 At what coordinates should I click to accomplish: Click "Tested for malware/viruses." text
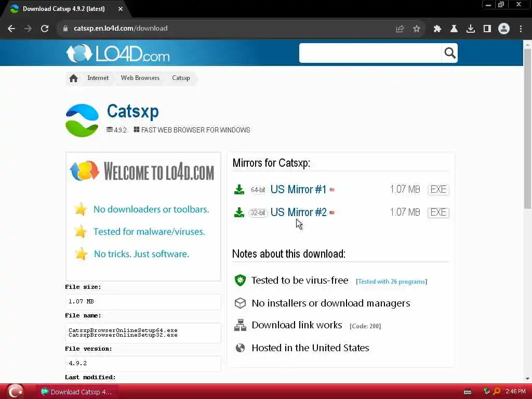point(149,232)
